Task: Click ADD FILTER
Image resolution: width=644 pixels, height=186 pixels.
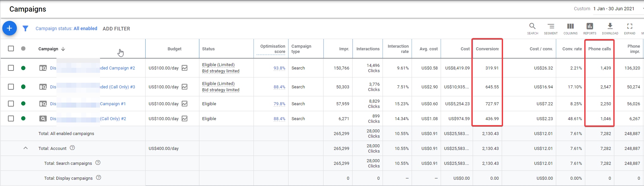Action: tap(116, 29)
